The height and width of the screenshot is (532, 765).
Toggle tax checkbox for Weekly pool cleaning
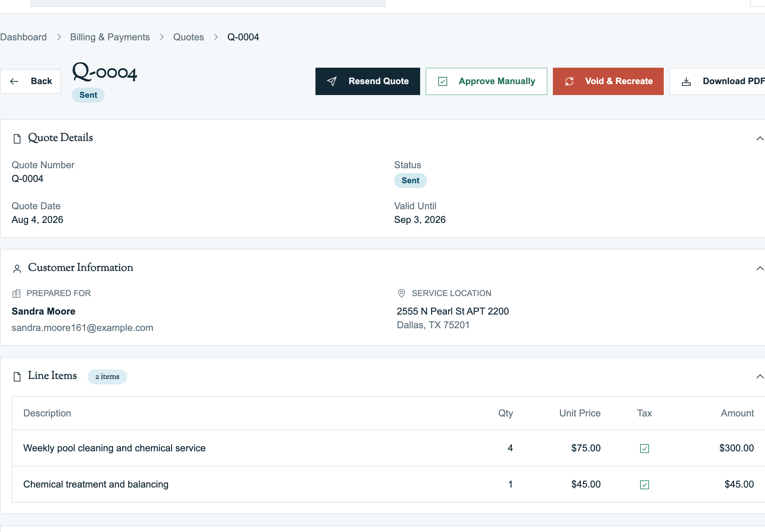point(645,448)
